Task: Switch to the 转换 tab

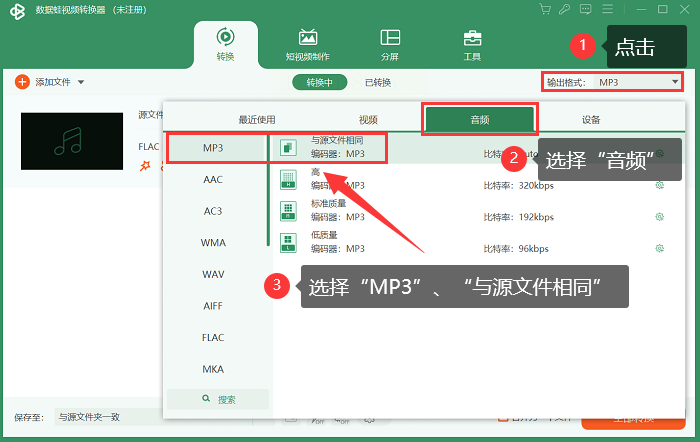Action: 225,45
